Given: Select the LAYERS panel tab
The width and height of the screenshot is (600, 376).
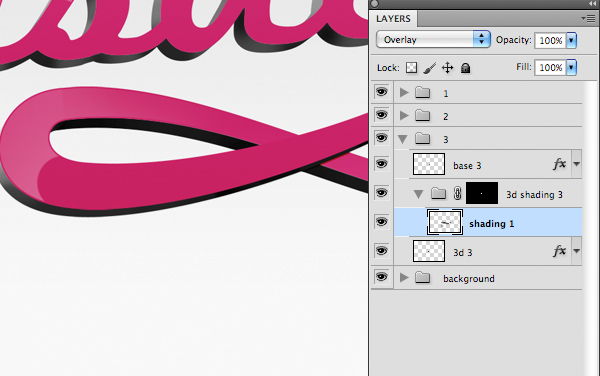Looking at the screenshot, I should (x=393, y=19).
